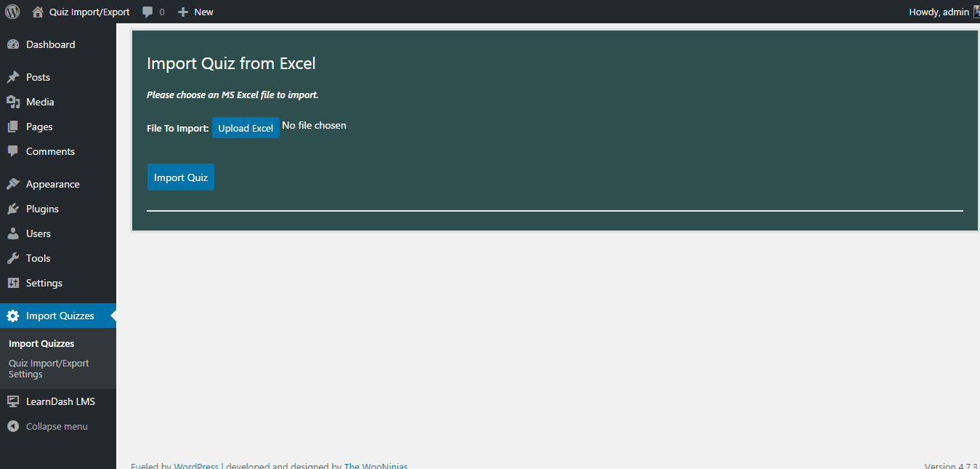
Task: Click the Dashboard gauge icon
Action: [x=13, y=44]
